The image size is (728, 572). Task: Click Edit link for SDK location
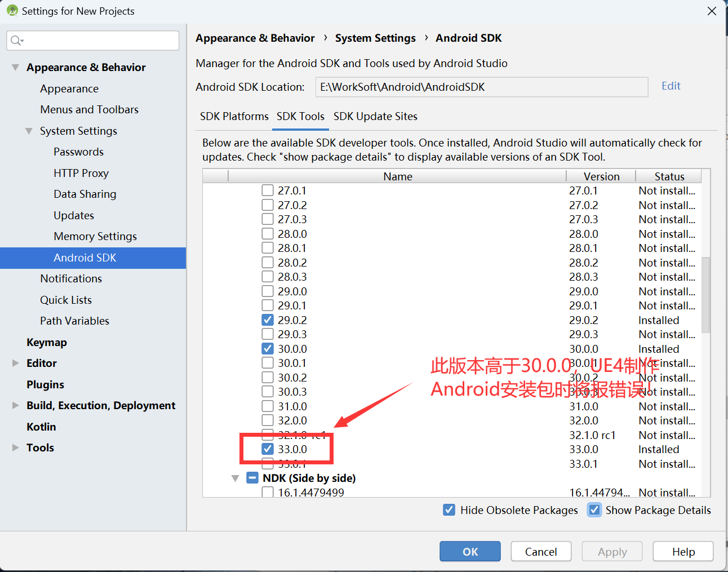(671, 86)
